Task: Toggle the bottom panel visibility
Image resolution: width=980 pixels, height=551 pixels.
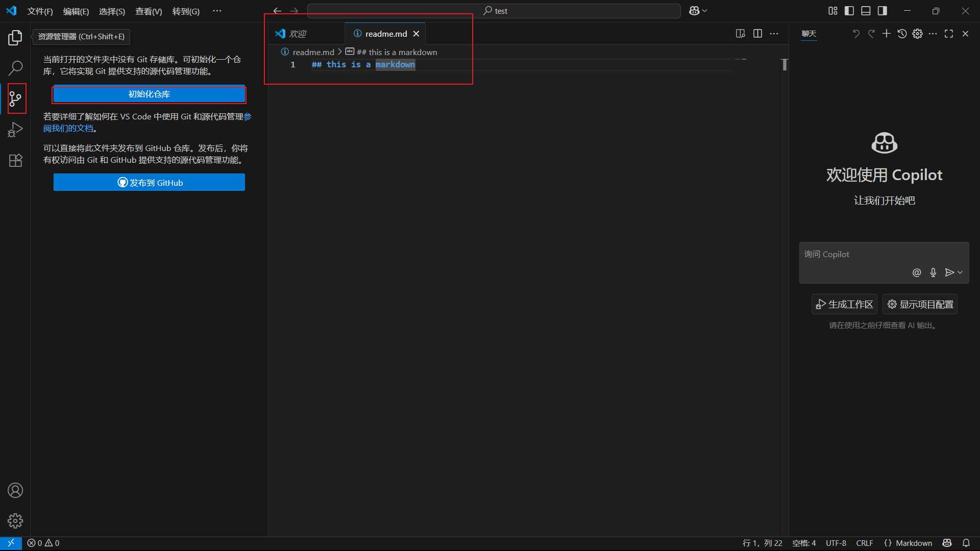Action: [x=866, y=11]
